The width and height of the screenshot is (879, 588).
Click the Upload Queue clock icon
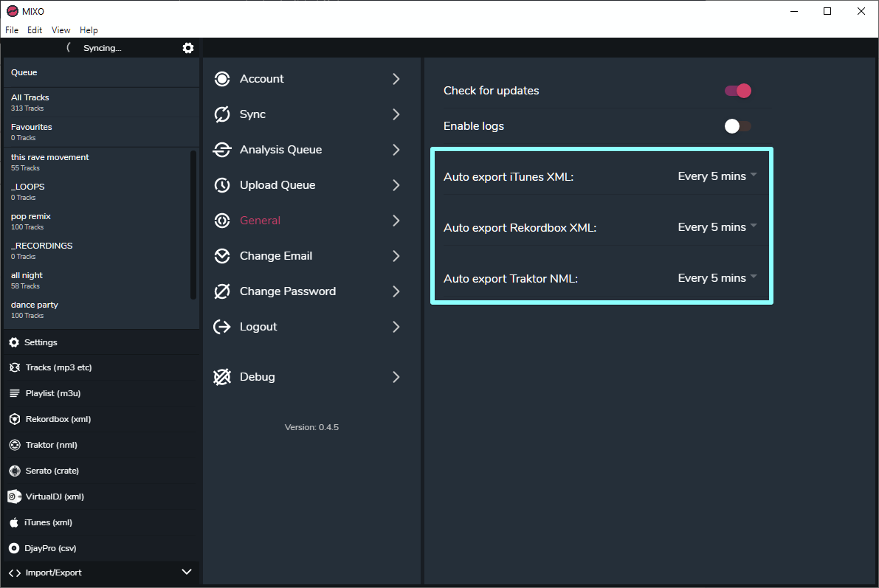pyautogui.click(x=222, y=185)
